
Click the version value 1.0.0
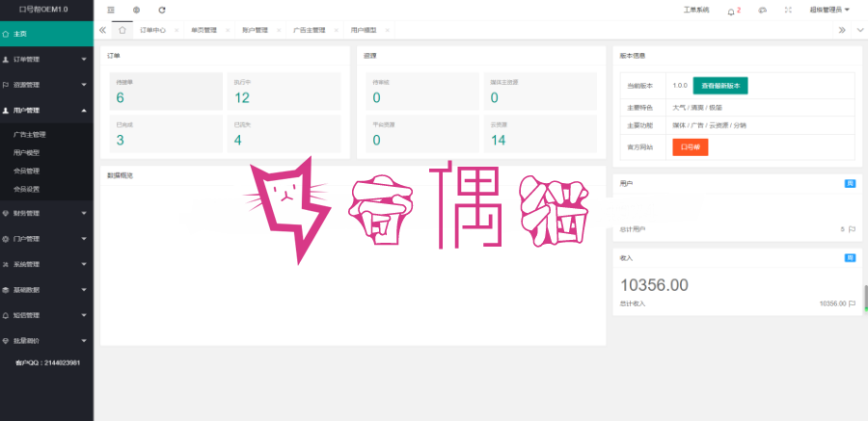click(680, 86)
